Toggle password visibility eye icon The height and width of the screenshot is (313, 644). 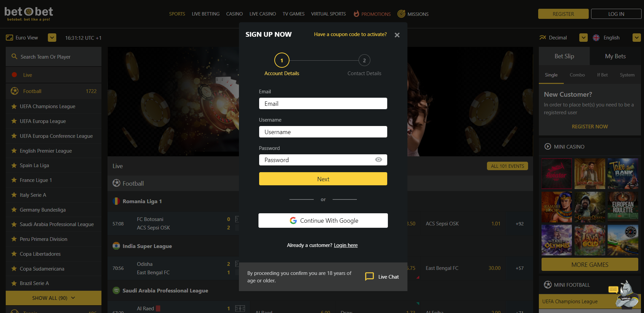click(378, 160)
